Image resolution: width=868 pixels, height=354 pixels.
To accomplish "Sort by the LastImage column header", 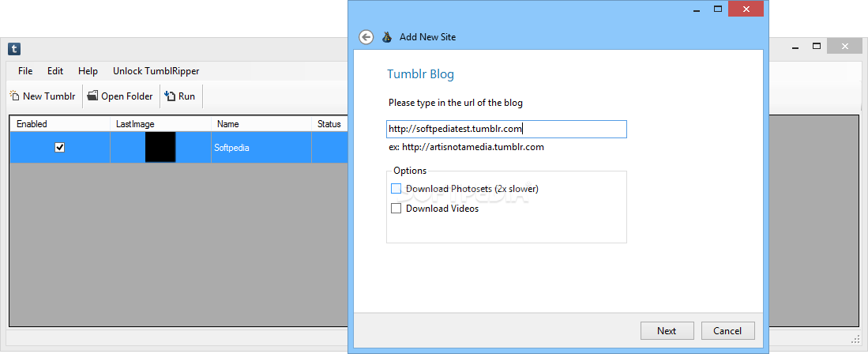I will click(160, 124).
